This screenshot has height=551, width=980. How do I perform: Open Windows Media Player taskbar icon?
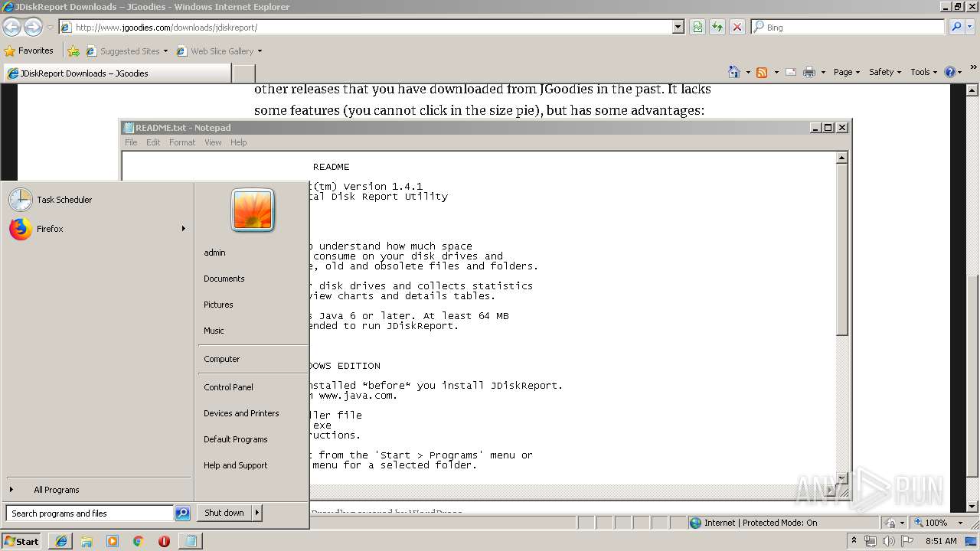[113, 541]
